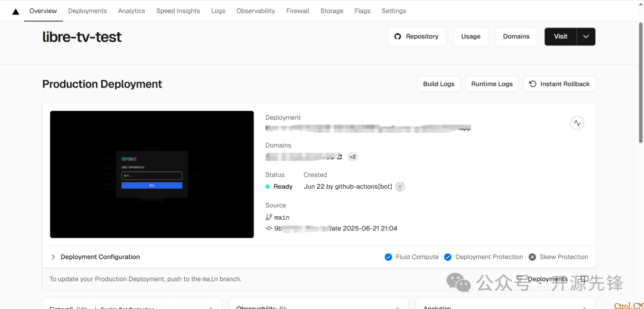644x309 pixels.
Task: Visit the deployed site
Action: pos(561,36)
